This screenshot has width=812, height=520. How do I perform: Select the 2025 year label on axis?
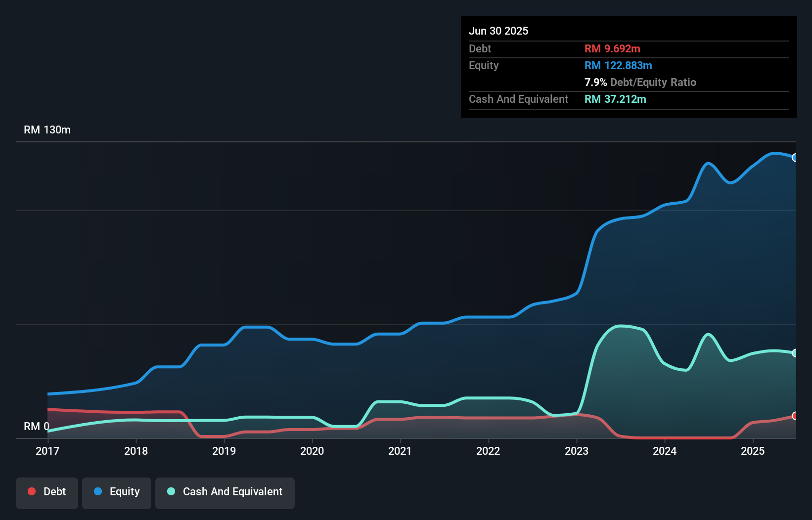[x=753, y=451]
